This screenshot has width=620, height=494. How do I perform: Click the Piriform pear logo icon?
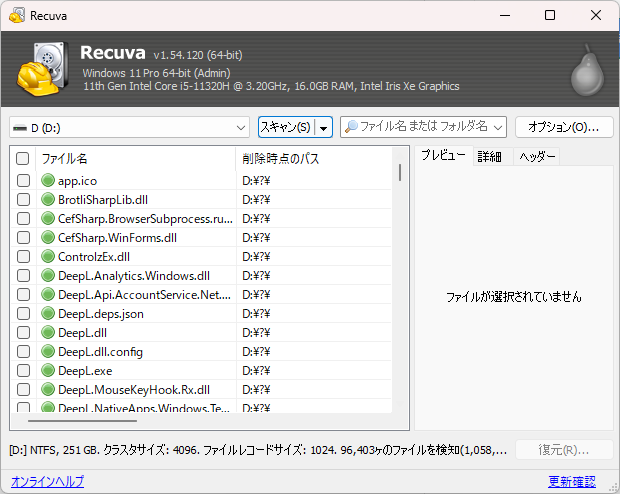[x=584, y=72]
